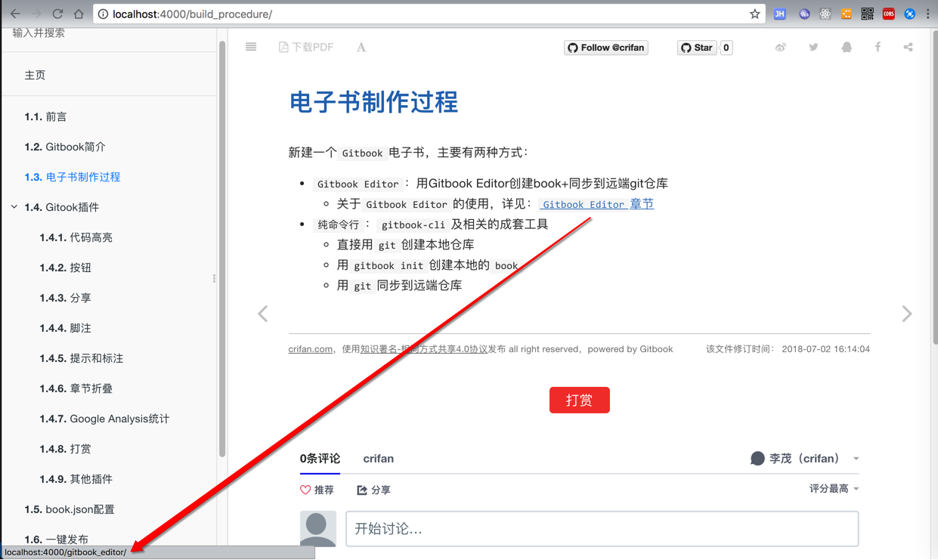Open chapter 1.6. 一键发布
The image size is (938, 560).
click(56, 539)
